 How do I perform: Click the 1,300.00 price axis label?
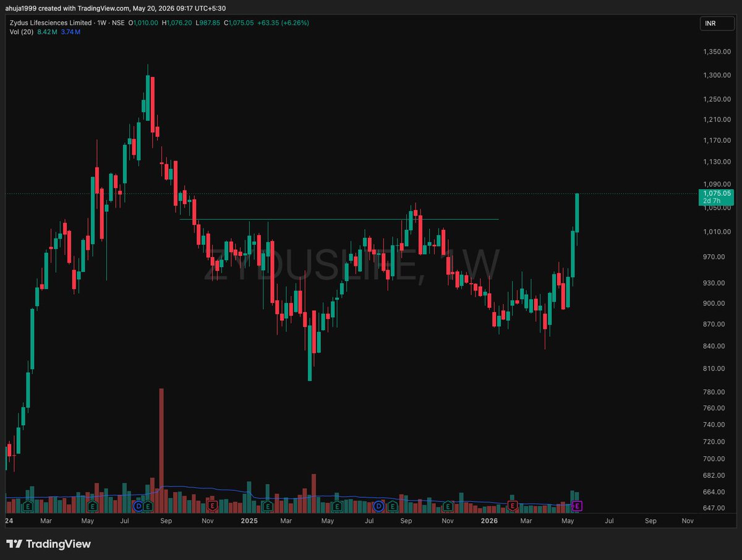coord(717,75)
